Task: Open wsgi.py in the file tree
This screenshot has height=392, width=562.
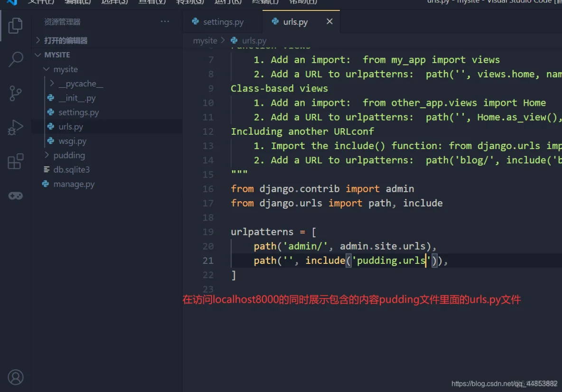Action: coord(107,141)
